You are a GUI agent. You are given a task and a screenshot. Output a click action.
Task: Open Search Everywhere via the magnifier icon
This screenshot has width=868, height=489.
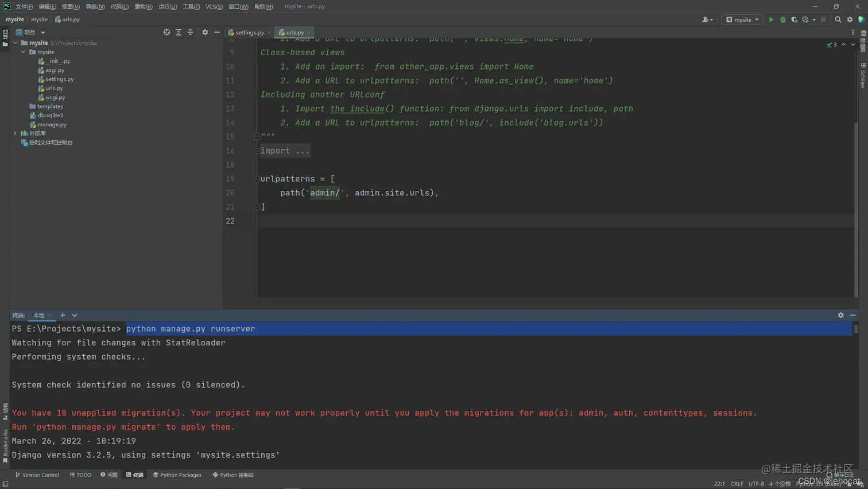click(838, 20)
